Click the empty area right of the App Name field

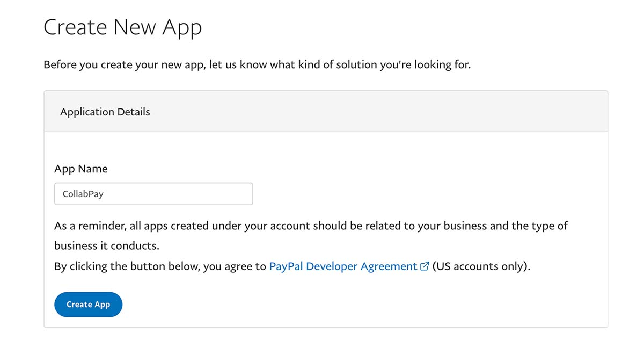(x=429, y=194)
